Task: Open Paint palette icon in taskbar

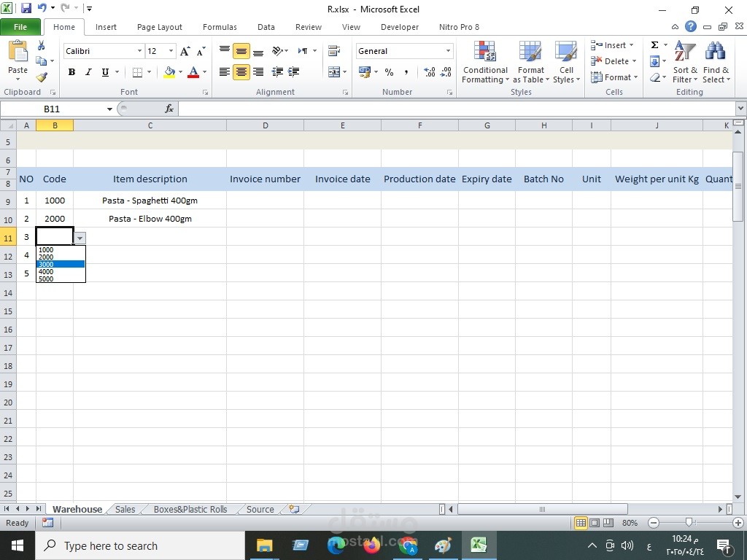Action: point(443,545)
